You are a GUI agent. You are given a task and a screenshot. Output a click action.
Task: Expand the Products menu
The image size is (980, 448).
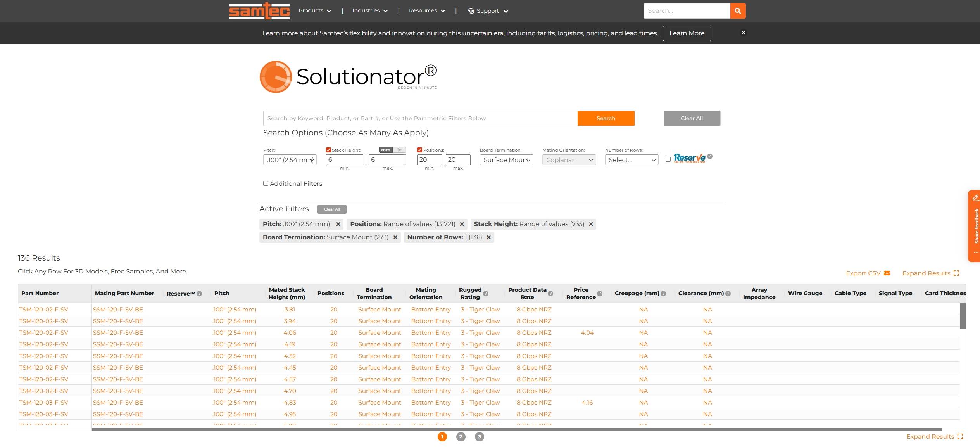pyautogui.click(x=315, y=11)
